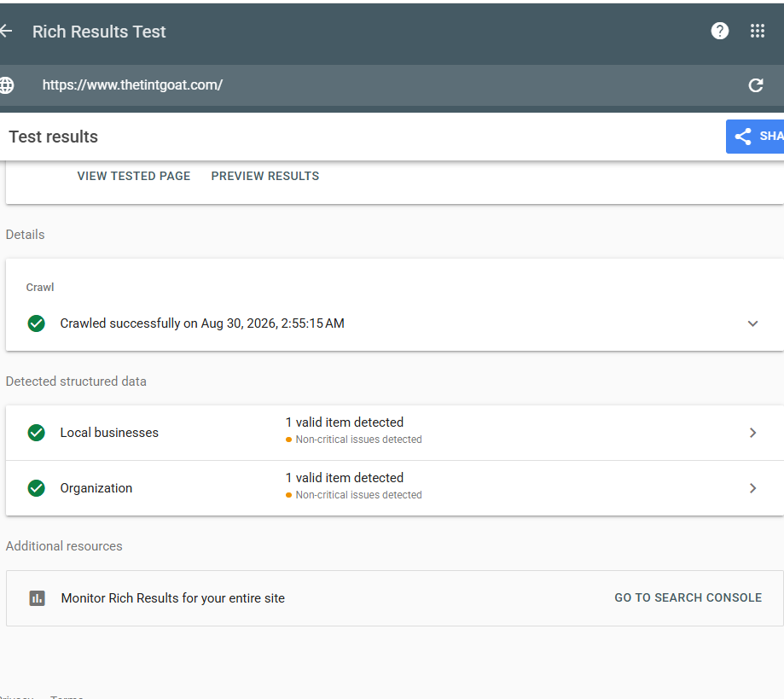This screenshot has width=784, height=699.
Task: Click the Detected structured data heading
Action: pyautogui.click(x=76, y=382)
